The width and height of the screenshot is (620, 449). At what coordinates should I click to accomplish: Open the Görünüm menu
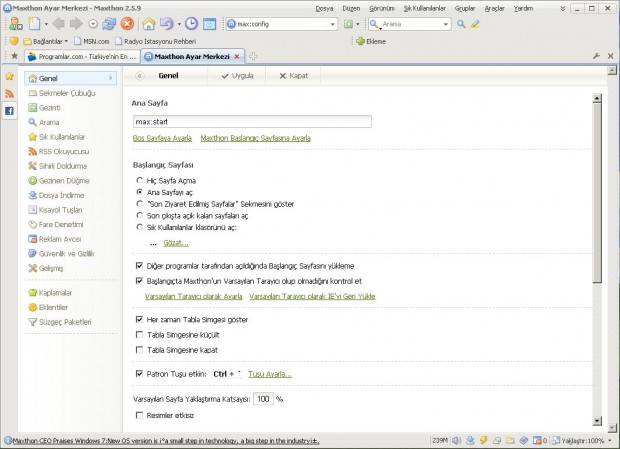point(382,8)
